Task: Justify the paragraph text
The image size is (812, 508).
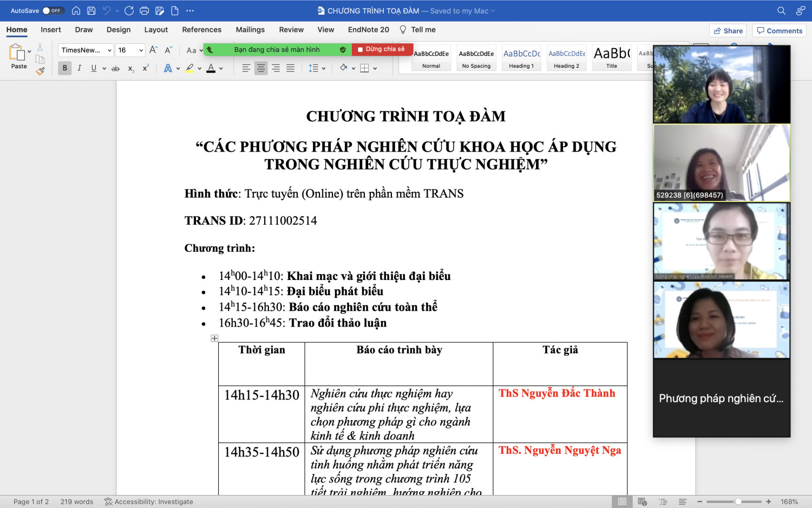Action: 290,68
